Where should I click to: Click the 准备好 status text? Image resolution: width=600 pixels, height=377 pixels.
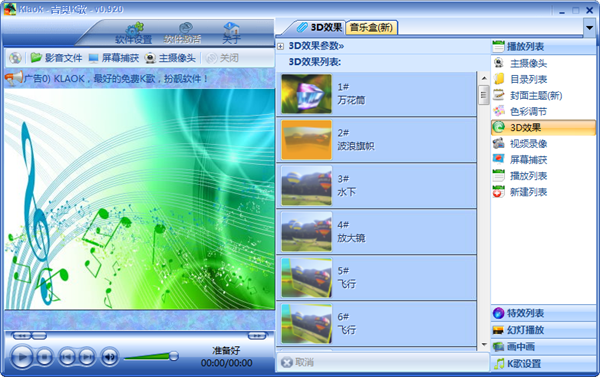pyautogui.click(x=226, y=350)
